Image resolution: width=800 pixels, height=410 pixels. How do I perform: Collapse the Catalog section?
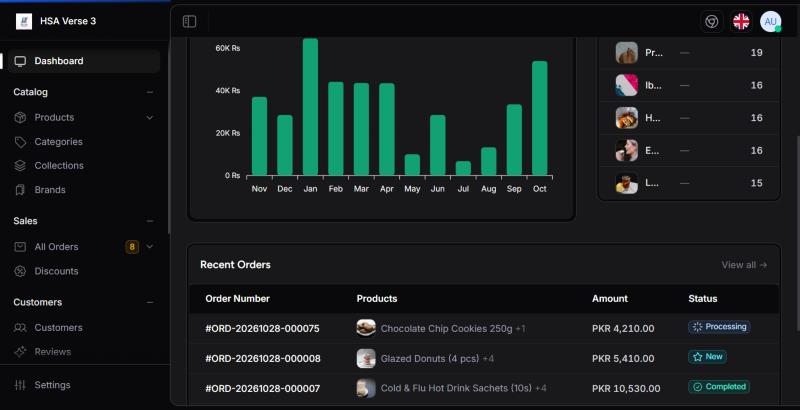tap(149, 92)
